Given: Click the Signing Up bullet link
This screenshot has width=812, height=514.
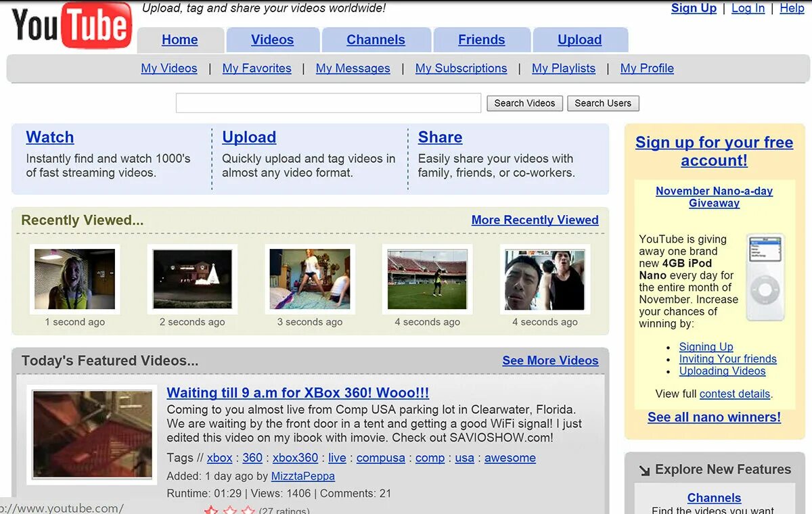Looking at the screenshot, I should click(x=706, y=347).
